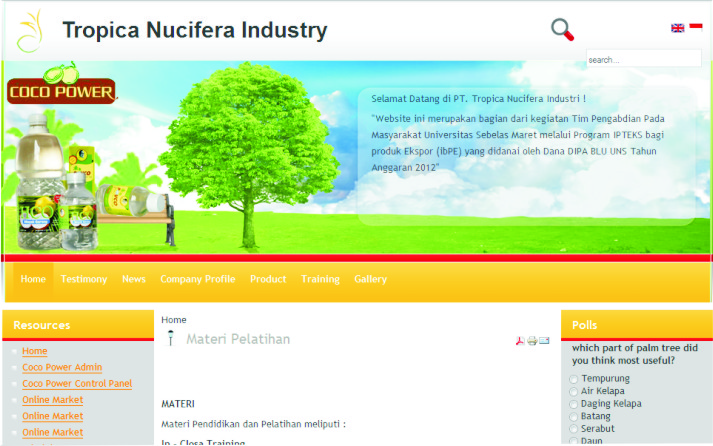Open the Product menu item
Viewport: 713px width, 446px height.
pos(268,279)
